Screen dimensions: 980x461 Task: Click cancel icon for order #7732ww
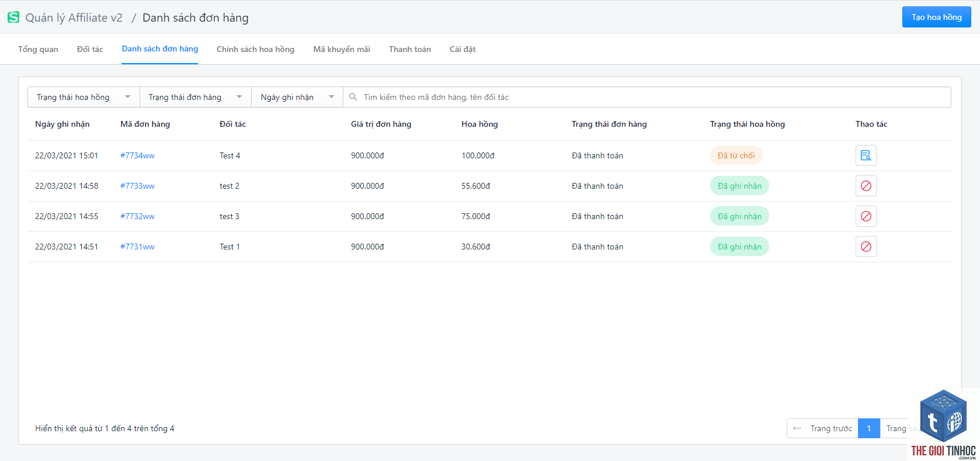tap(866, 216)
